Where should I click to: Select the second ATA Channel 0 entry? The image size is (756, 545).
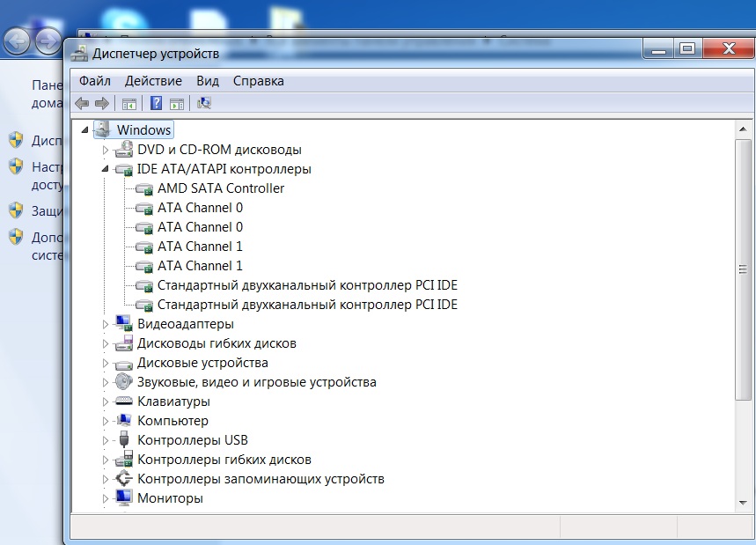[200, 226]
